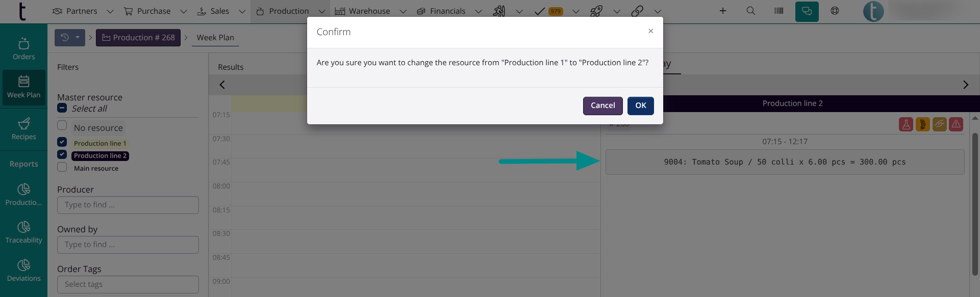Click Cancel in the Confirm dialog
This screenshot has height=297, width=980.
point(602,105)
